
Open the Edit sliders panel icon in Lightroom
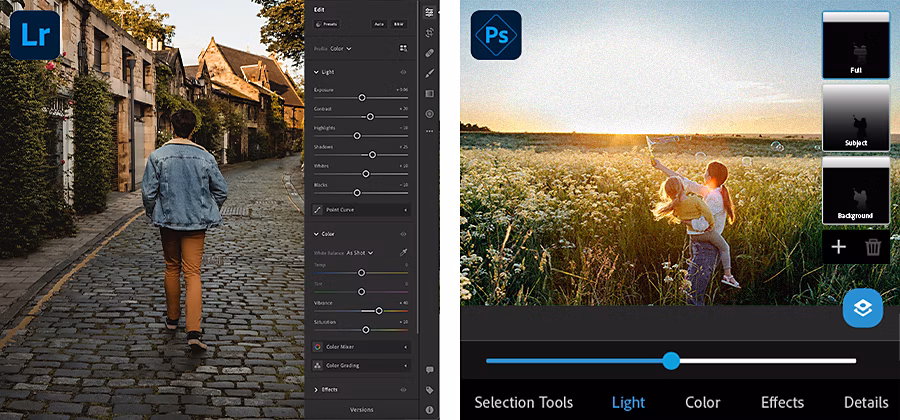point(429,13)
